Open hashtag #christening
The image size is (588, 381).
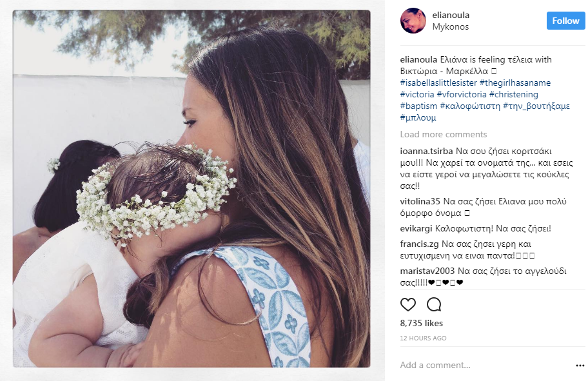tap(514, 95)
